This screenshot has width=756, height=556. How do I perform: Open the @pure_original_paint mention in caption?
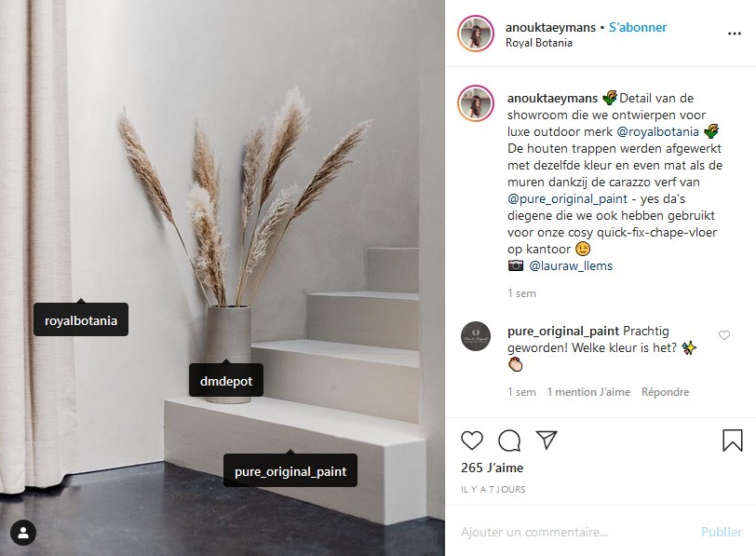568,198
